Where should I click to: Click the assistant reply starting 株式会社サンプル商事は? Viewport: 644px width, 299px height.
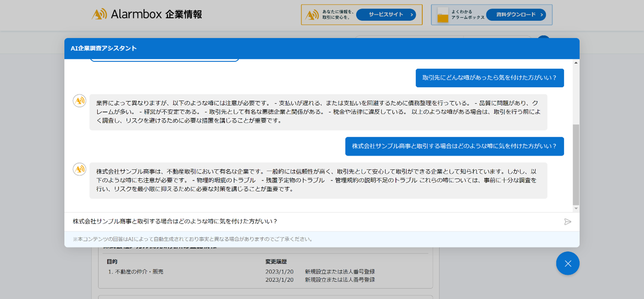[x=318, y=180]
